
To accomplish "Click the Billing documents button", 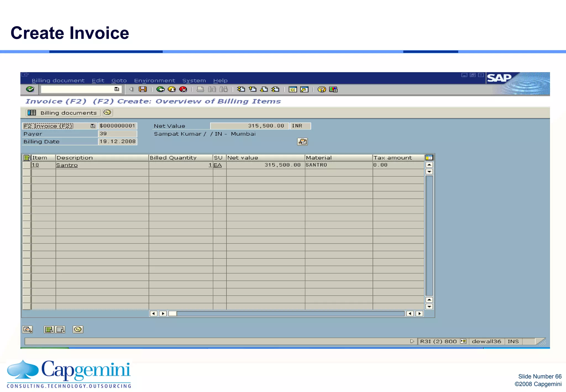I will (x=62, y=113).
